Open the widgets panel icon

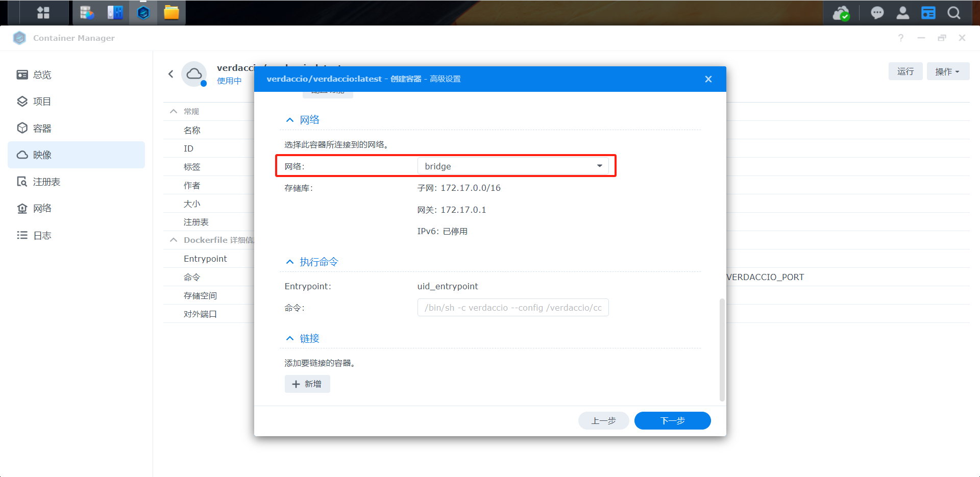[x=928, y=13]
